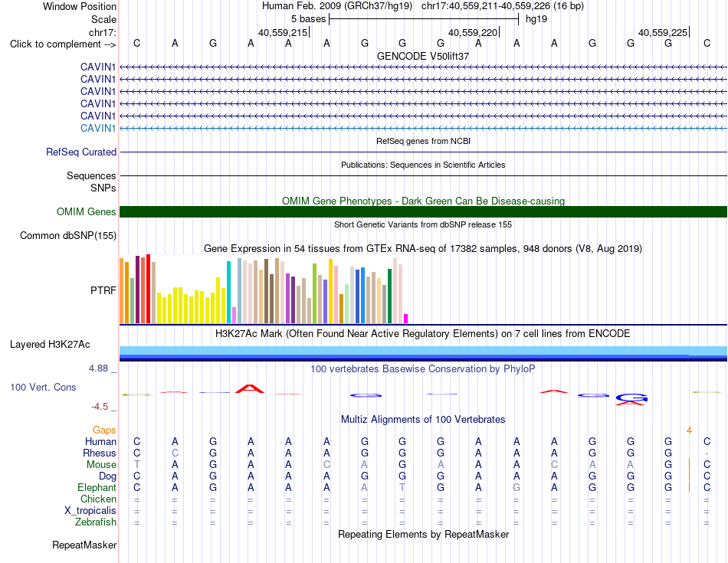Open Multiz Alignments of 100 Vertebrates title
Screen dimensions: 728x563
pyautogui.click(x=423, y=420)
